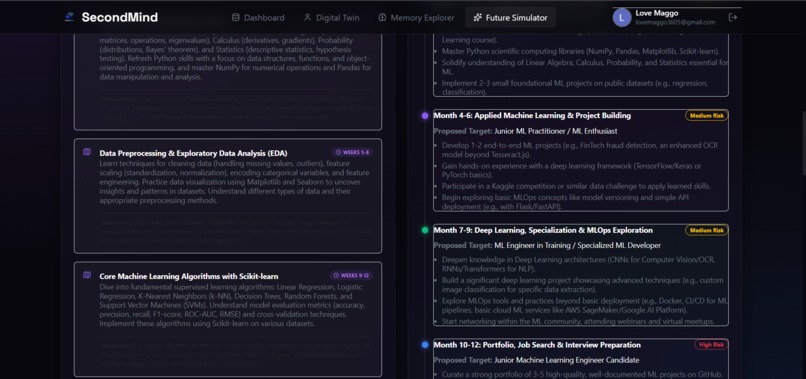Open the Memory Explorer tab
806x379 pixels.
pos(416,17)
